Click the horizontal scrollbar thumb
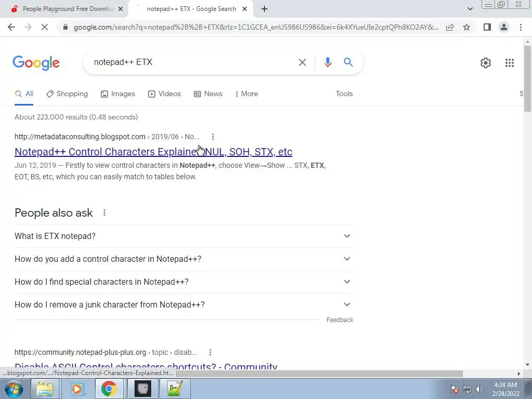The image size is (532, 399). pos(318,374)
